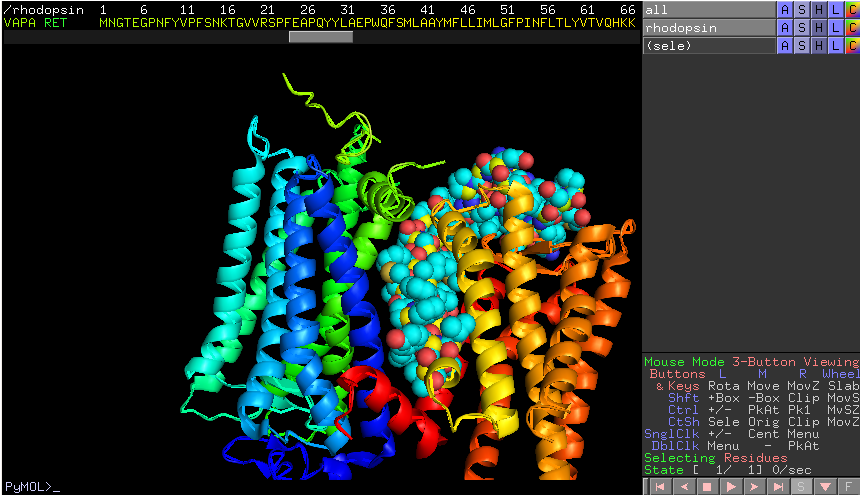Step back one movie frame

coord(684,487)
